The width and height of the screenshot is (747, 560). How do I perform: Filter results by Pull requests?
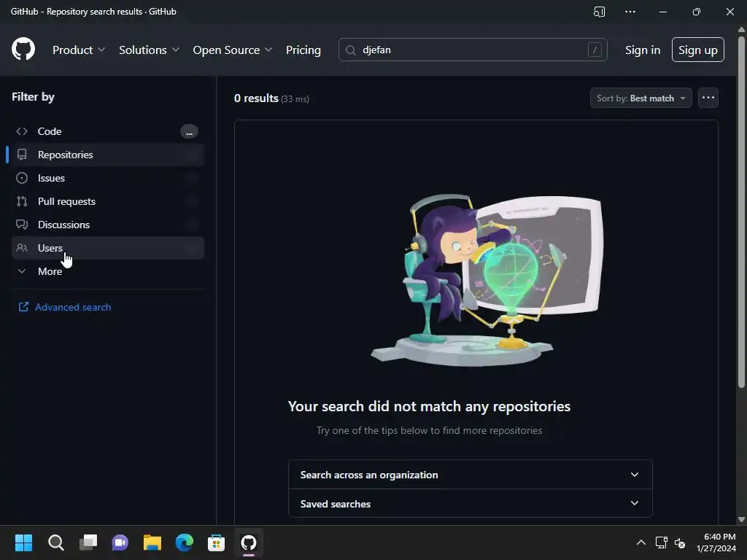click(108, 201)
